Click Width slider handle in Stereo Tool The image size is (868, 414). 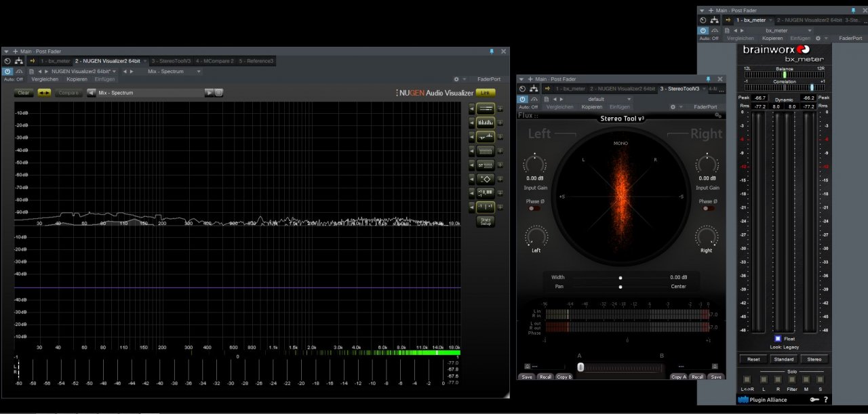click(x=620, y=278)
